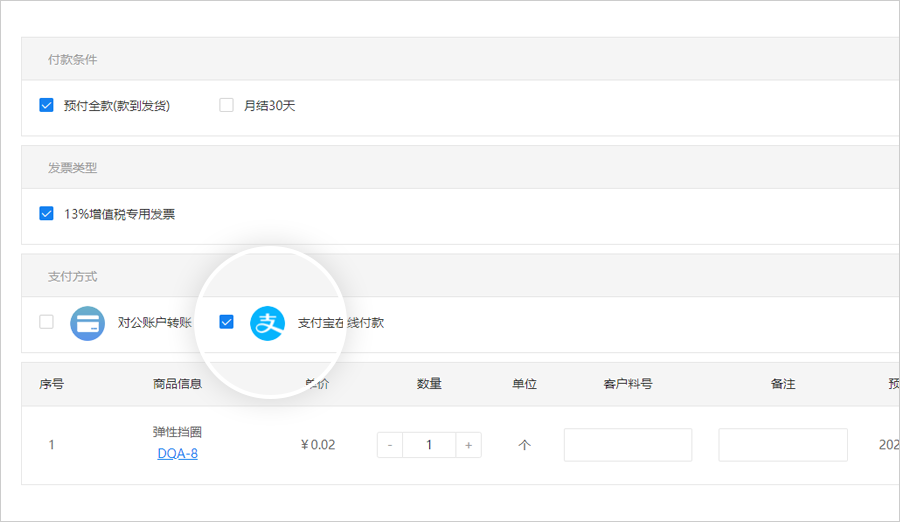This screenshot has width=900, height=522.
Task: Click the 付款条件 section header
Action: [x=73, y=59]
